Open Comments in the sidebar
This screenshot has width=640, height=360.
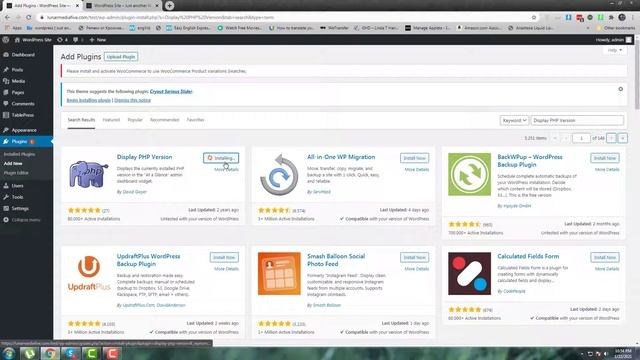click(23, 104)
